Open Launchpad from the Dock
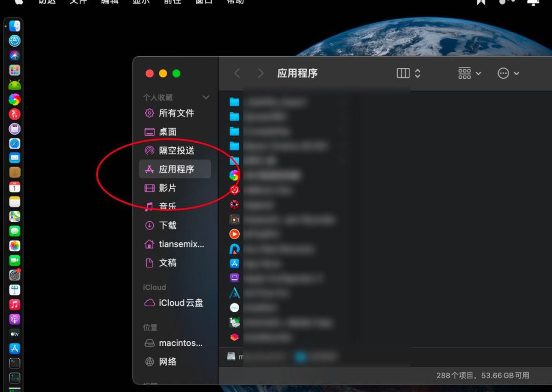This screenshot has width=552, height=392. tap(14, 70)
